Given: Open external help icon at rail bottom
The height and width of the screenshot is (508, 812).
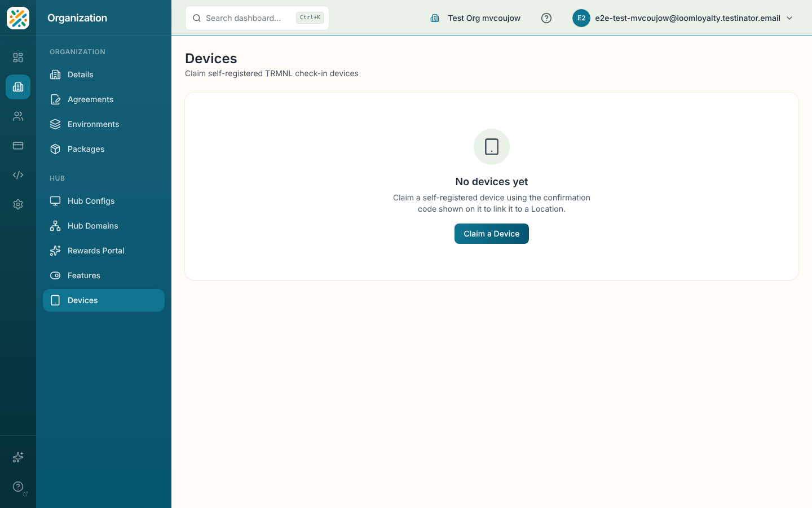Looking at the screenshot, I should point(18,487).
